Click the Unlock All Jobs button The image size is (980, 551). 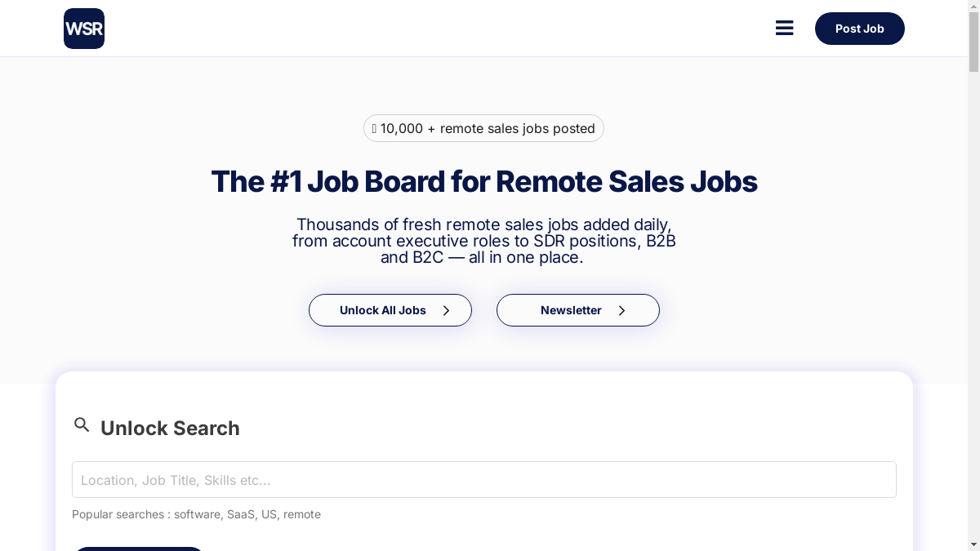(383, 310)
